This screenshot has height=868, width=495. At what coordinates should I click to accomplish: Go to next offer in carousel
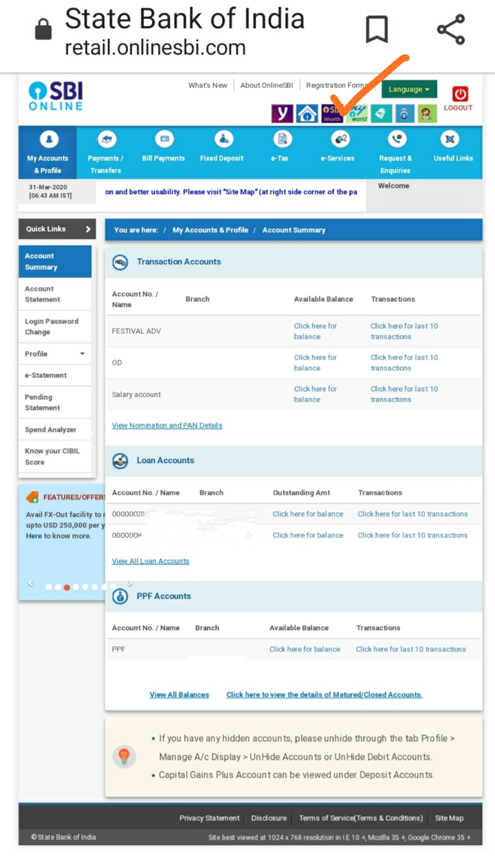point(130,583)
